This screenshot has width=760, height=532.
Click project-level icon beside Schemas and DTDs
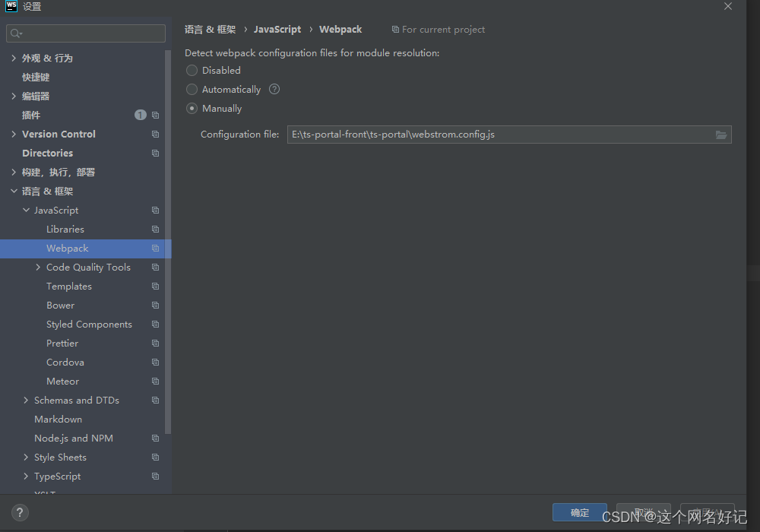(x=155, y=401)
